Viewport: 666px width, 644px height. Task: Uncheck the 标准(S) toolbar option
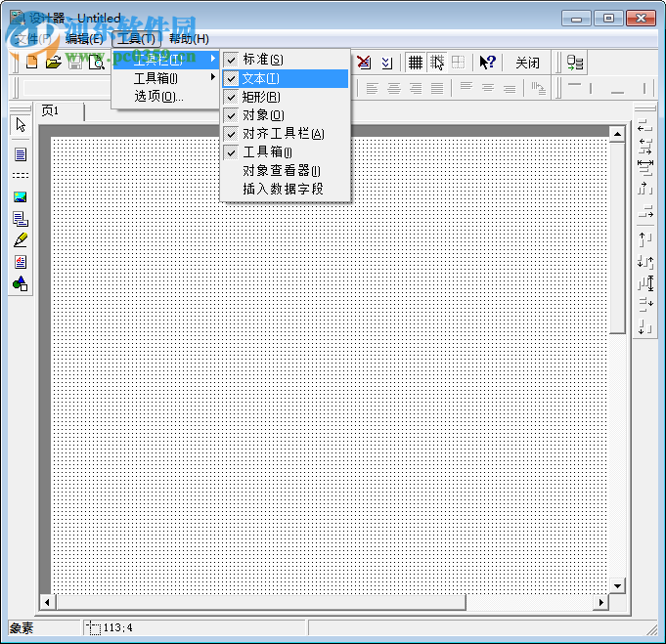286,60
